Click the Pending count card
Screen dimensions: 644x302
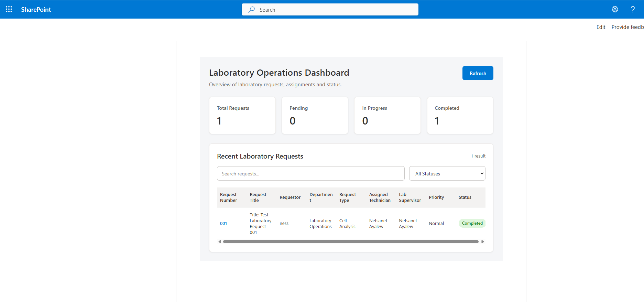pyautogui.click(x=315, y=115)
